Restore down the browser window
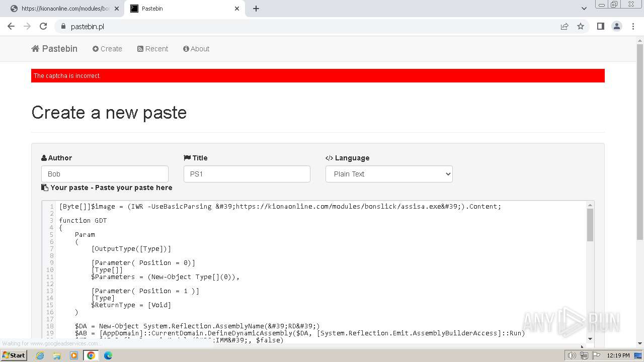This screenshot has height=362, width=644. (614, 5)
